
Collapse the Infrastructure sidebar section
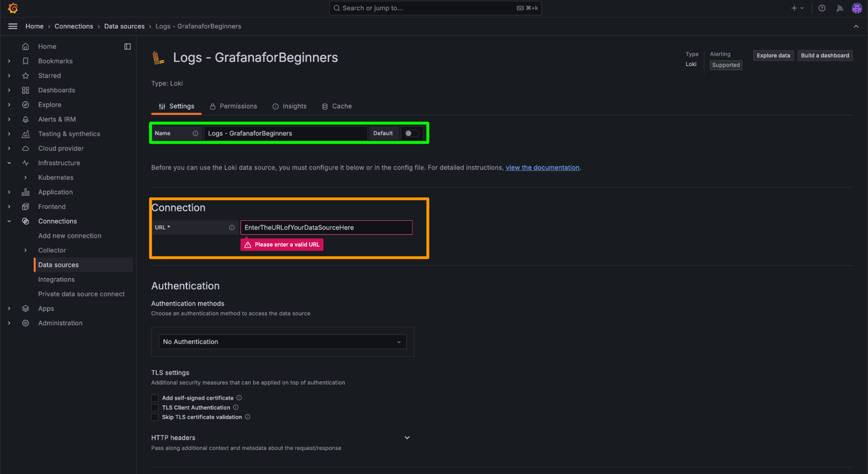click(x=9, y=163)
